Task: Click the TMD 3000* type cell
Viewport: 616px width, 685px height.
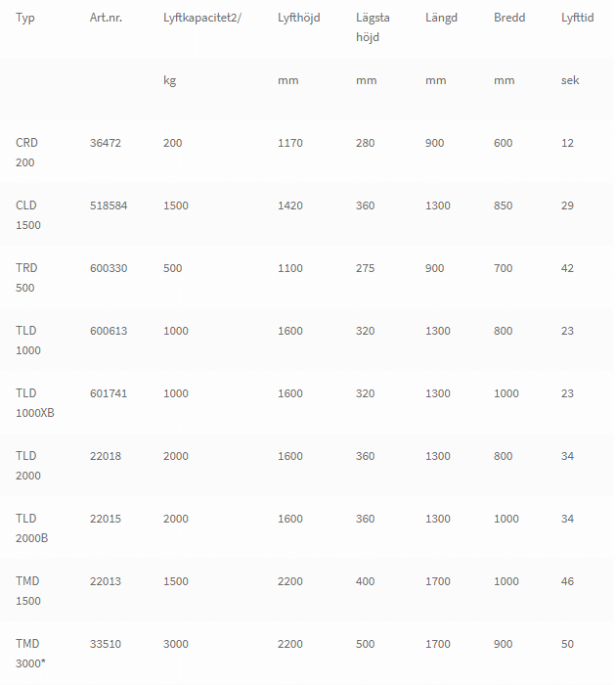Action: pos(30,654)
